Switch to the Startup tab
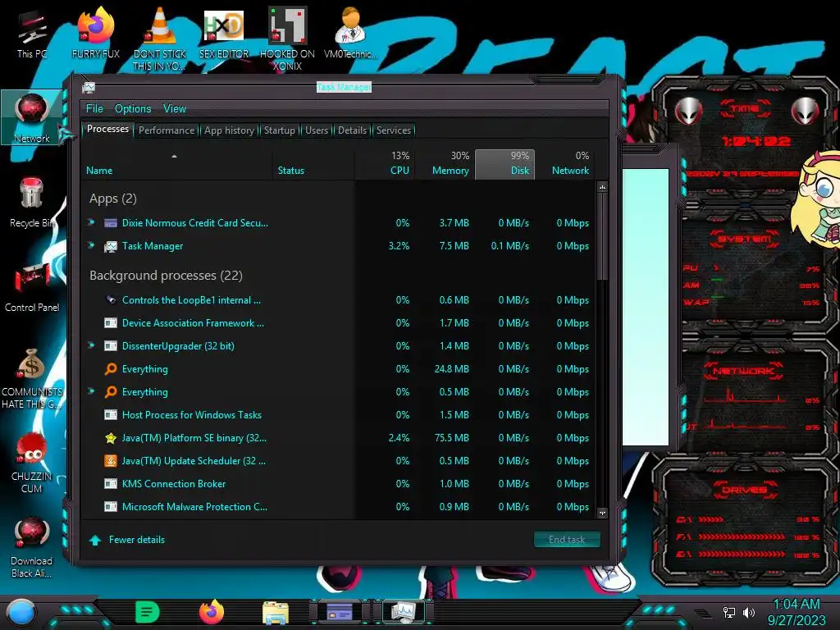The width and height of the screenshot is (840, 630). [280, 130]
